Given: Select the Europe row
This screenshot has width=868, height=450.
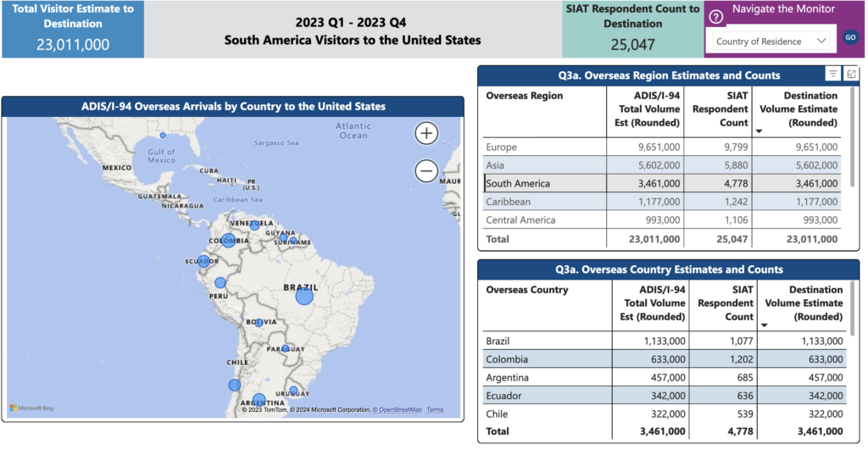Looking at the screenshot, I should coord(662,147).
